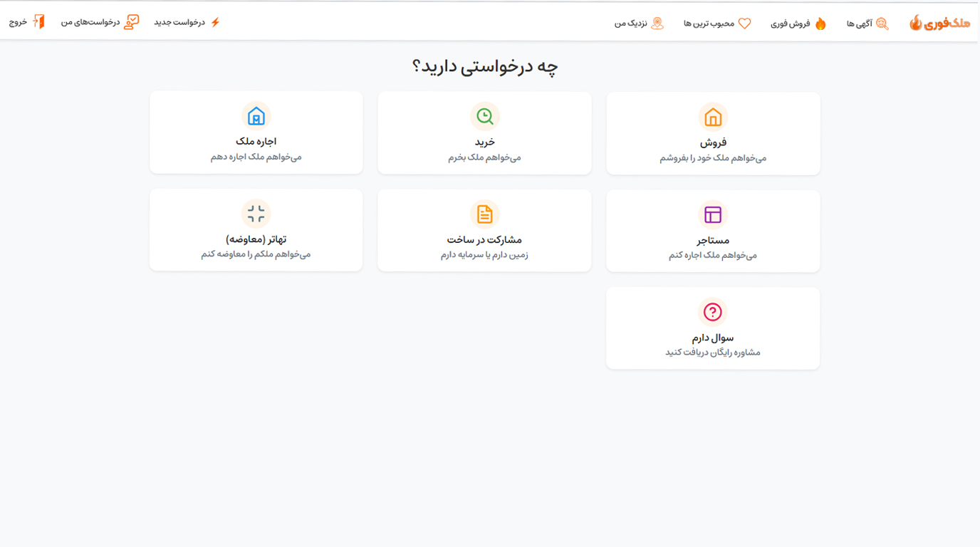Click the blue home icon on اجاره ملک card
Viewport: 980px width, 547px height.
click(x=256, y=115)
